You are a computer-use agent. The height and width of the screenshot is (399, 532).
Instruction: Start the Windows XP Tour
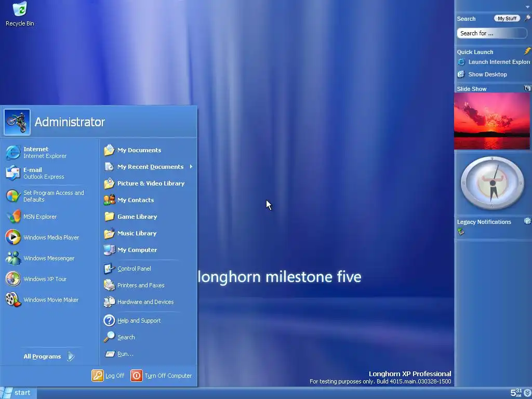click(x=36, y=279)
